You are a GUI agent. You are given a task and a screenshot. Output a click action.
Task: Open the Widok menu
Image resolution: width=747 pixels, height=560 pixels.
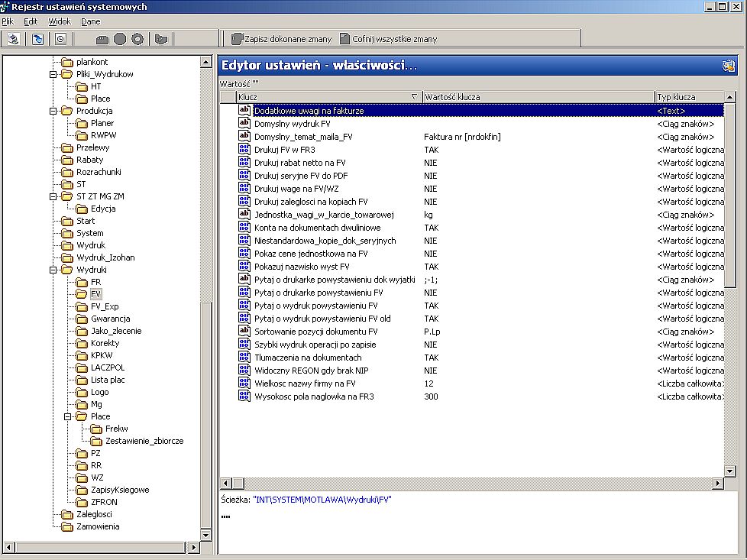60,21
